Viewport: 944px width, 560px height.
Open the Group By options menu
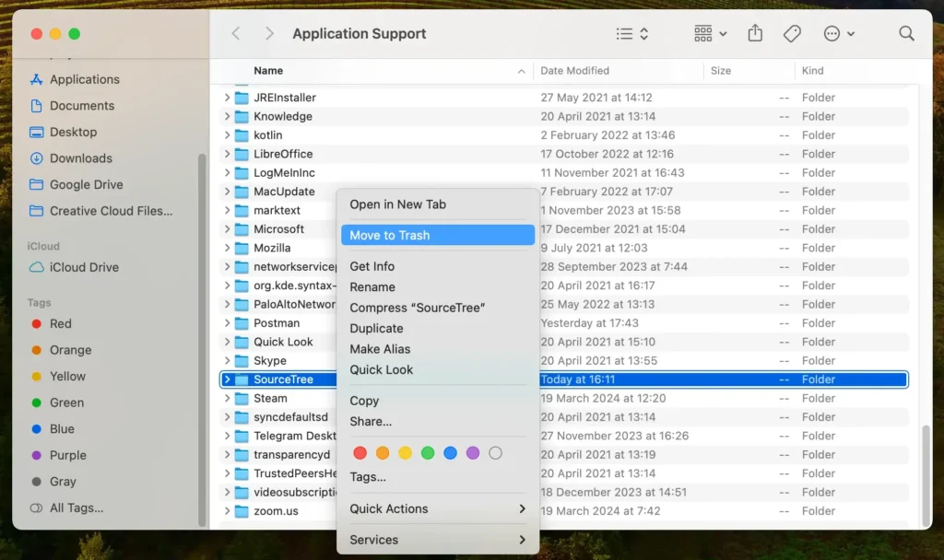pyautogui.click(x=711, y=34)
